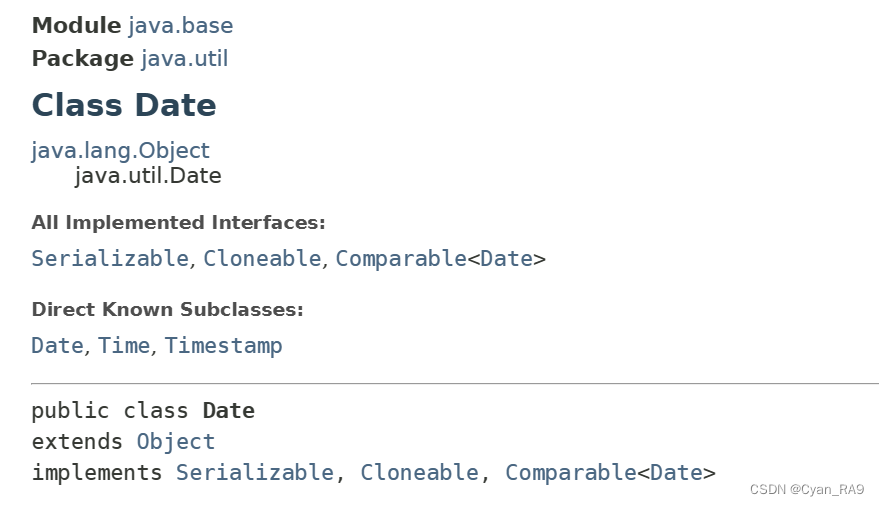Click Date type parameter in interfaces list

pyautogui.click(x=506, y=259)
